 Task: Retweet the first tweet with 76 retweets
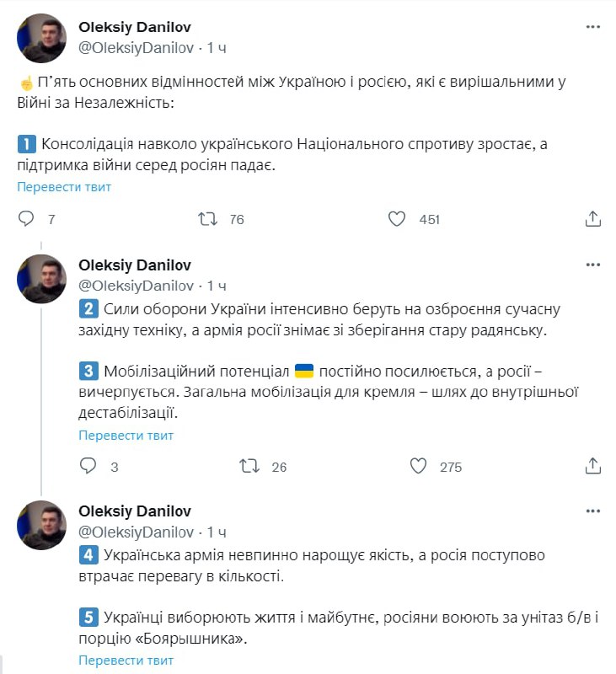tap(206, 219)
